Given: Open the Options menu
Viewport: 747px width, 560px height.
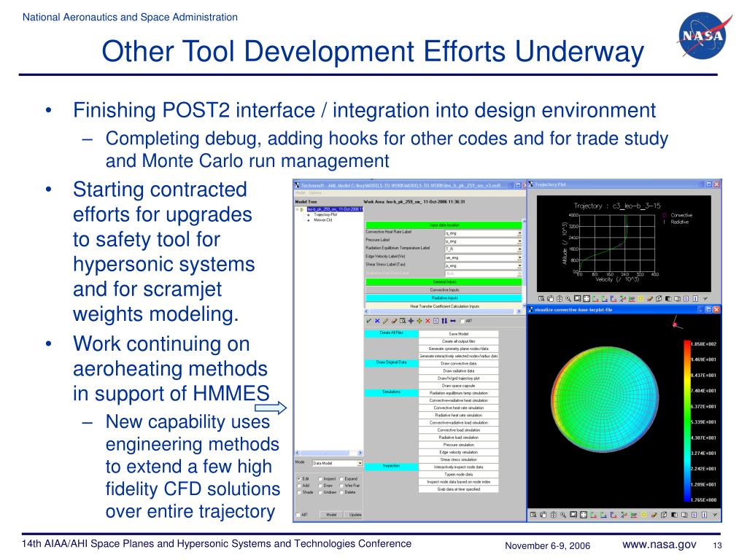Looking at the screenshot, I should [315, 192].
